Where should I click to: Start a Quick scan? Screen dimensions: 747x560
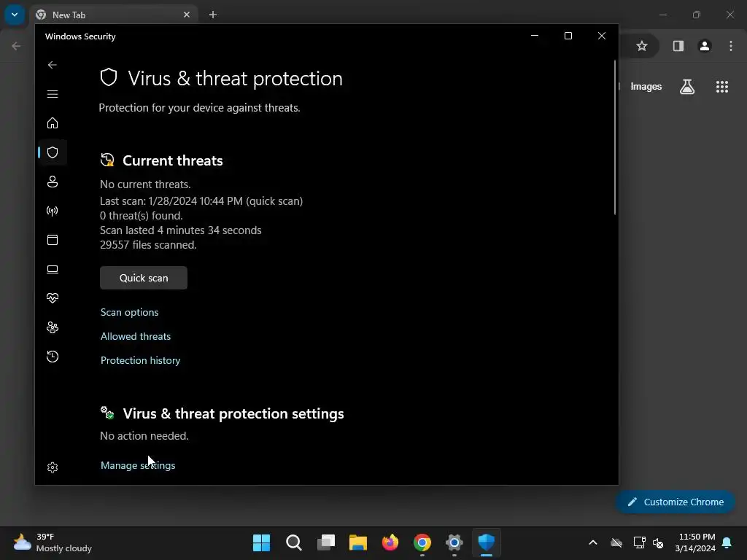click(144, 278)
